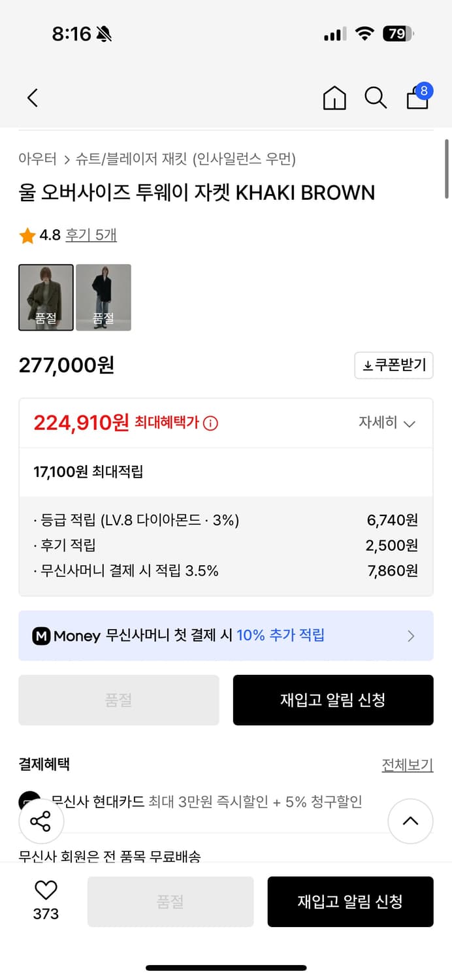Enable restock notification via 재입고 알림 신청
The image size is (452, 980).
[x=333, y=700]
